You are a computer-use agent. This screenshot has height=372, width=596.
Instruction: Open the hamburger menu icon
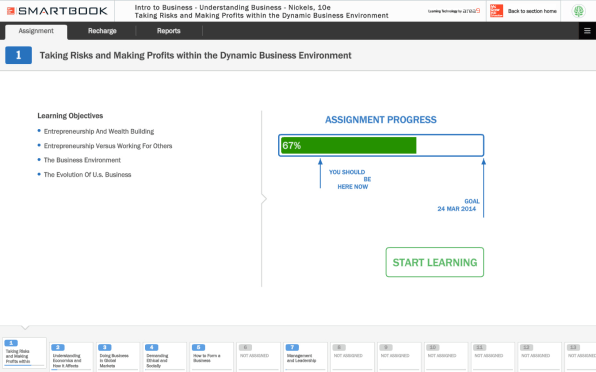coord(587,31)
